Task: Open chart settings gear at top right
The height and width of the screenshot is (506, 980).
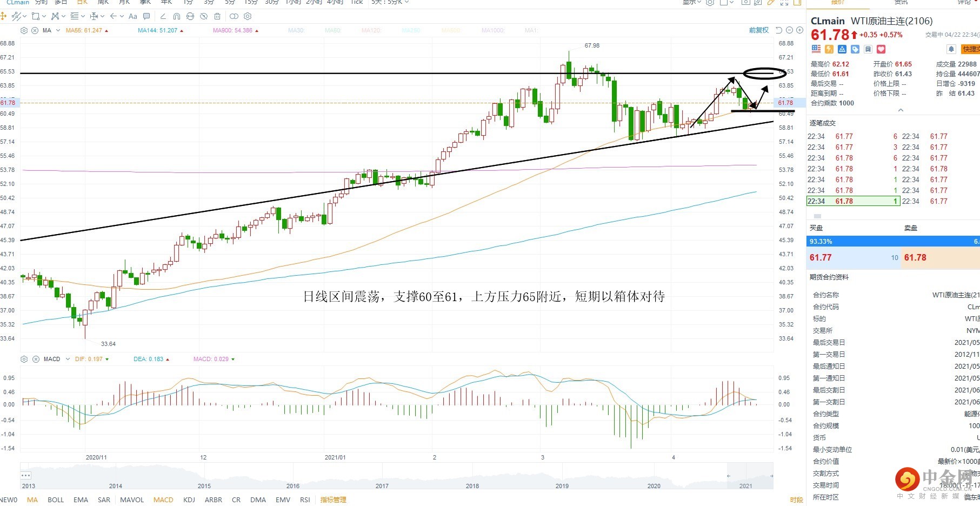Action: 710,2
